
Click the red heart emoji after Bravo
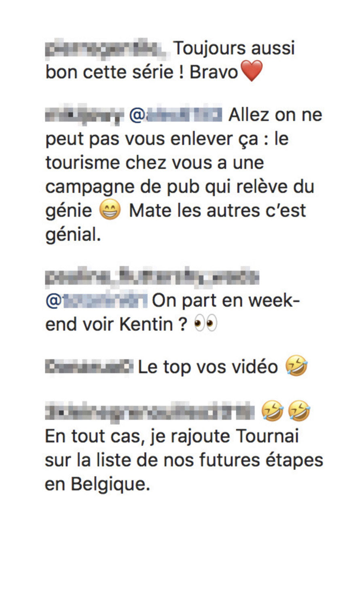pos(252,71)
